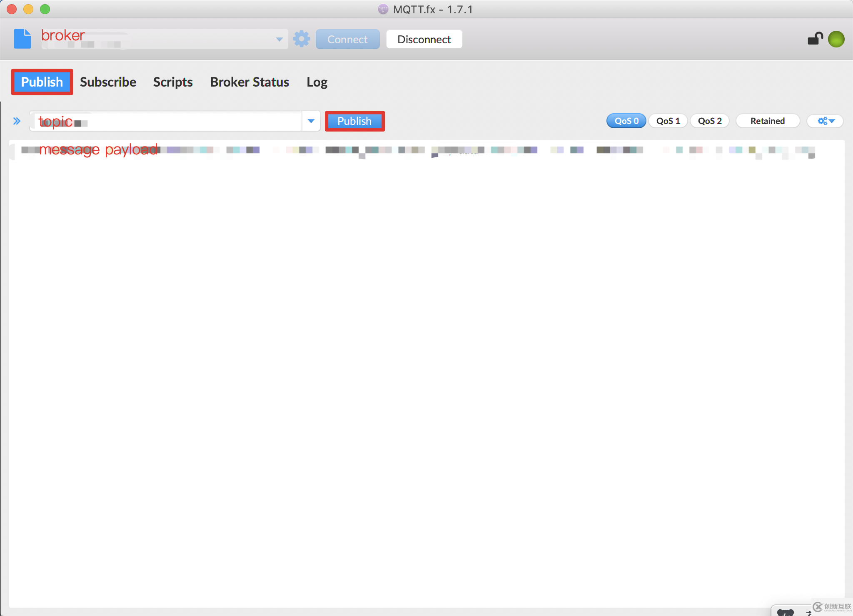Expand the broker profile selector
The image size is (853, 616).
(279, 39)
